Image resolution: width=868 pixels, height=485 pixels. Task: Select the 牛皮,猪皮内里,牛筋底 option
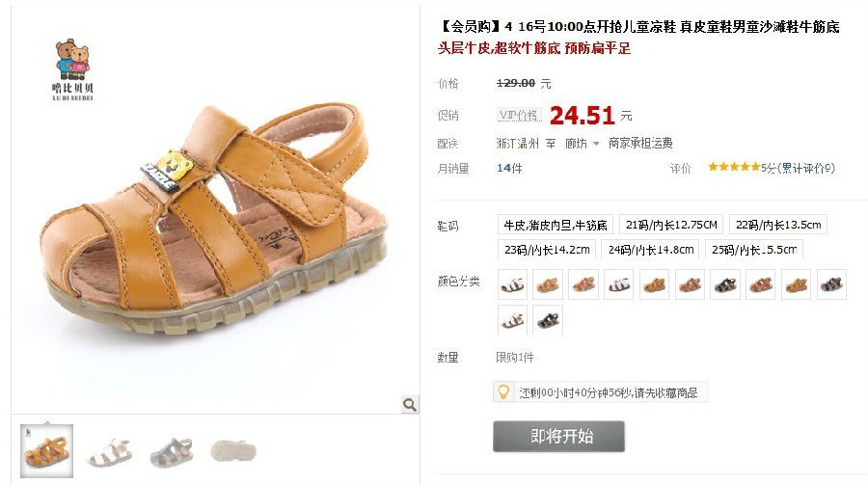tap(556, 225)
